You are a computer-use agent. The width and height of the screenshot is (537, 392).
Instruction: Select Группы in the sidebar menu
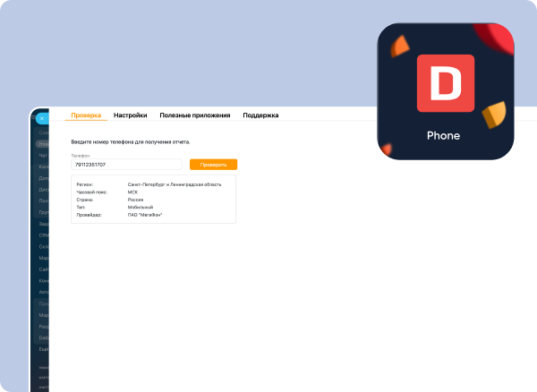click(x=43, y=212)
